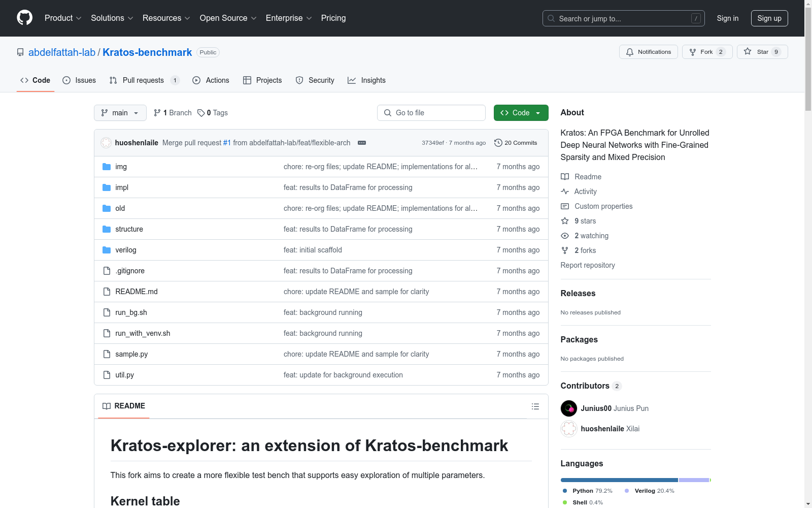Open the Solutions dropdown menu
Viewport: 812px width, 508px height.
(x=112, y=18)
